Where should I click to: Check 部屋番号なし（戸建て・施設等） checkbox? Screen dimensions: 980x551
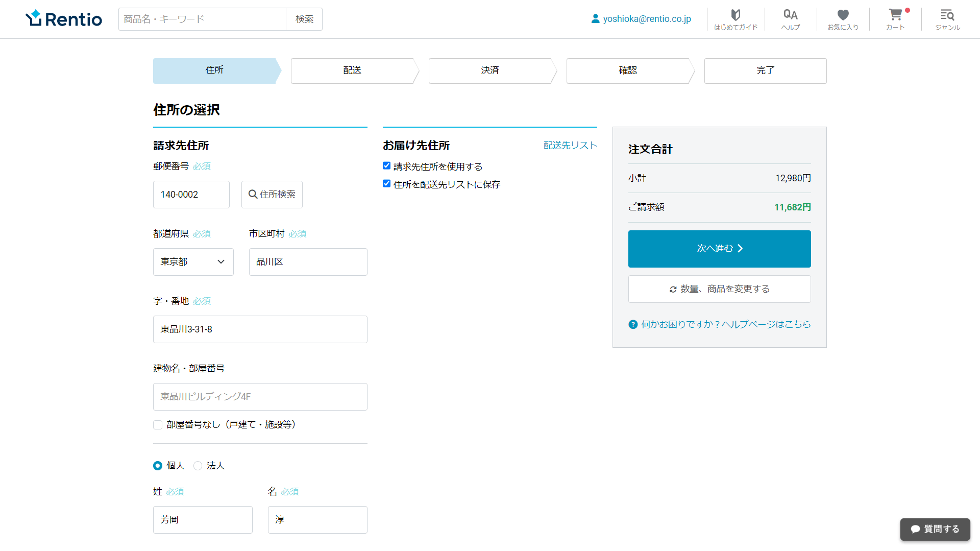(158, 425)
